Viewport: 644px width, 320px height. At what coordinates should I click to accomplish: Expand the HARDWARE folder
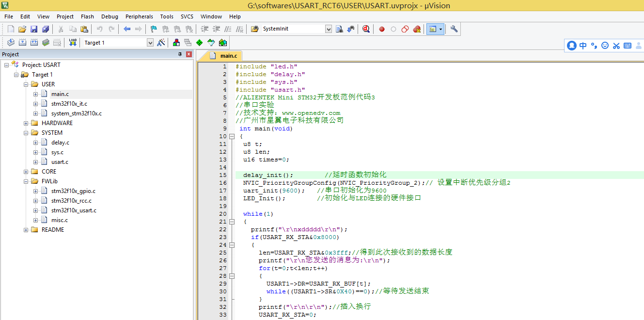click(x=26, y=123)
